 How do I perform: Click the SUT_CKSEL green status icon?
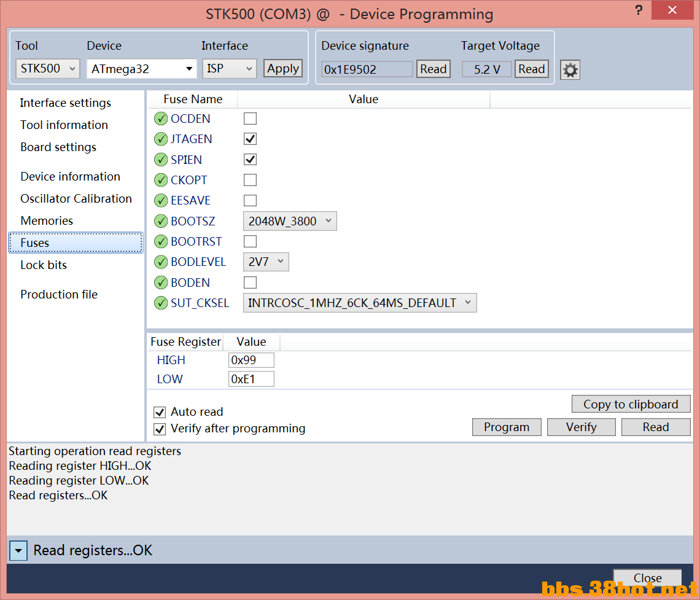[x=161, y=303]
